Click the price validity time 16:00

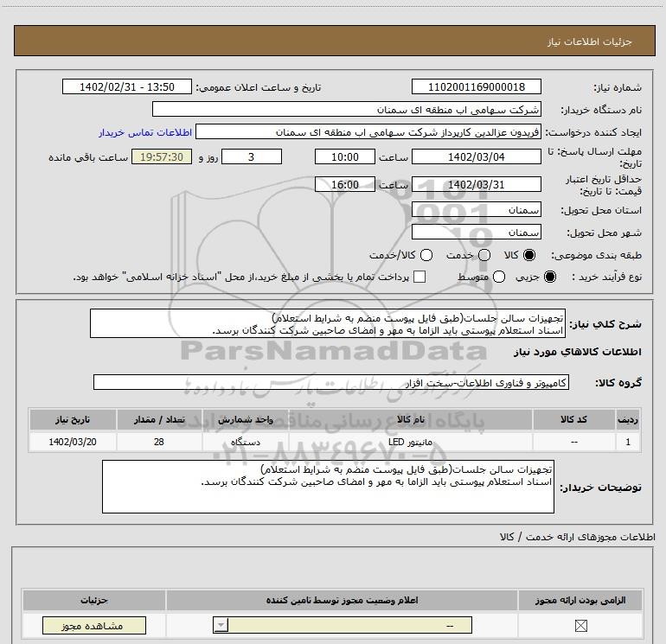(345, 184)
